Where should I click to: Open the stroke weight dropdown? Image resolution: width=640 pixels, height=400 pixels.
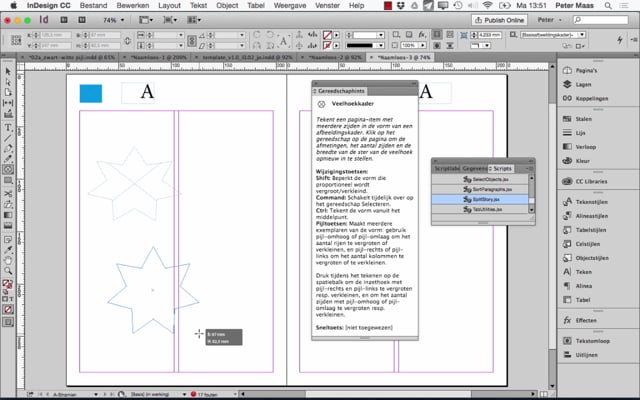point(380,35)
